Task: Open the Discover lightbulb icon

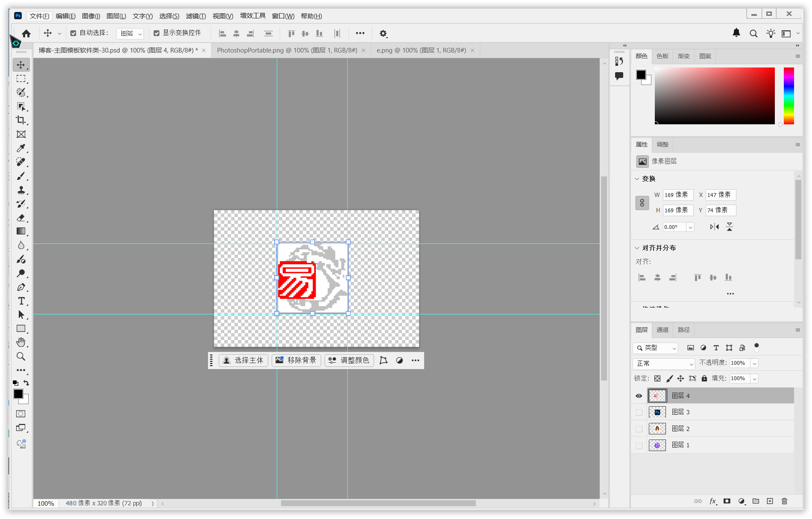Action: [771, 33]
